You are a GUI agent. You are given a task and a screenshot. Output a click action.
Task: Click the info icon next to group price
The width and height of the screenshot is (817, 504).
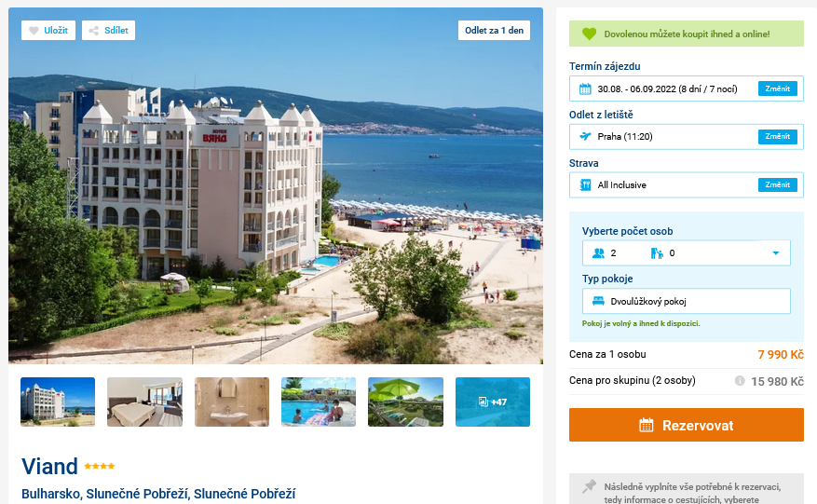(x=740, y=380)
